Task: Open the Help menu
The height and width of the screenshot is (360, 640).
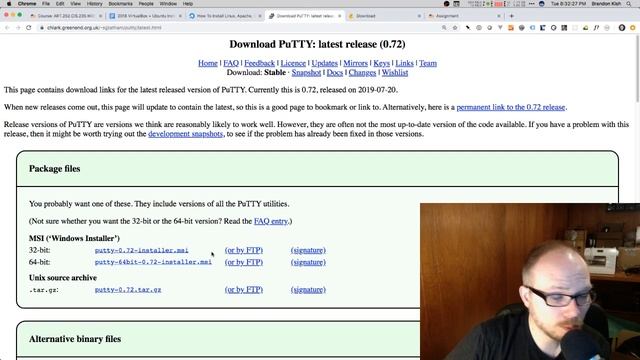Action: pyautogui.click(x=188, y=4)
